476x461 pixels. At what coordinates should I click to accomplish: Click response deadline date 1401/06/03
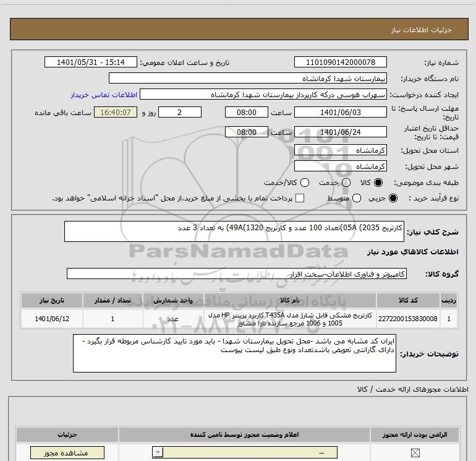340,112
